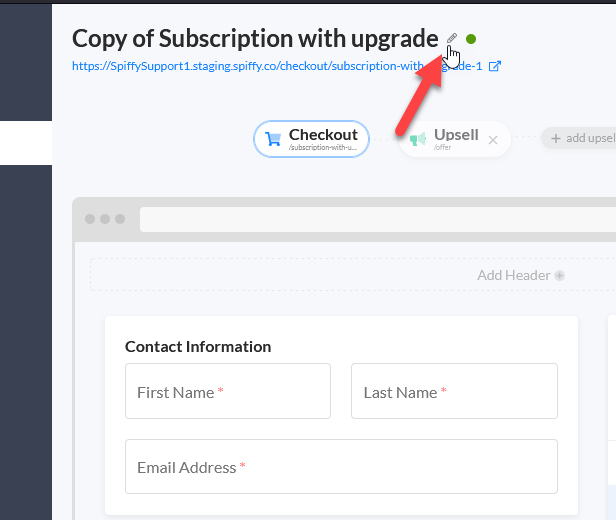Click the Email Address input field

pos(341,467)
